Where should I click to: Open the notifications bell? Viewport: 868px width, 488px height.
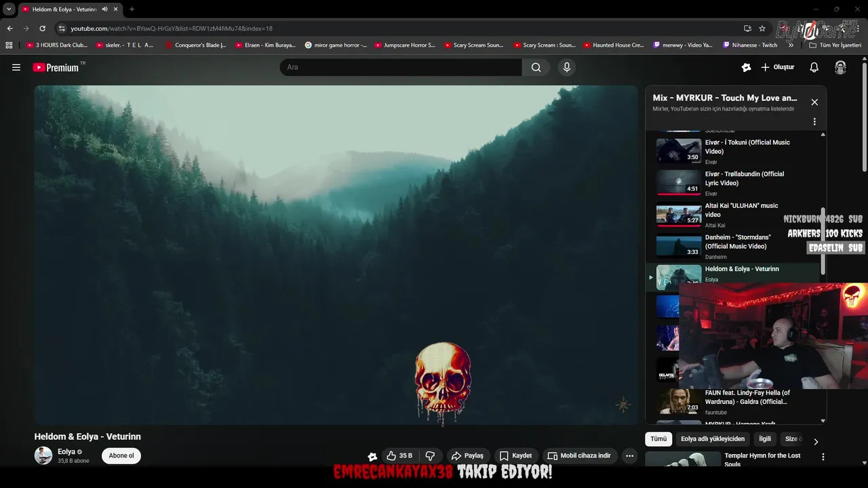(x=814, y=67)
